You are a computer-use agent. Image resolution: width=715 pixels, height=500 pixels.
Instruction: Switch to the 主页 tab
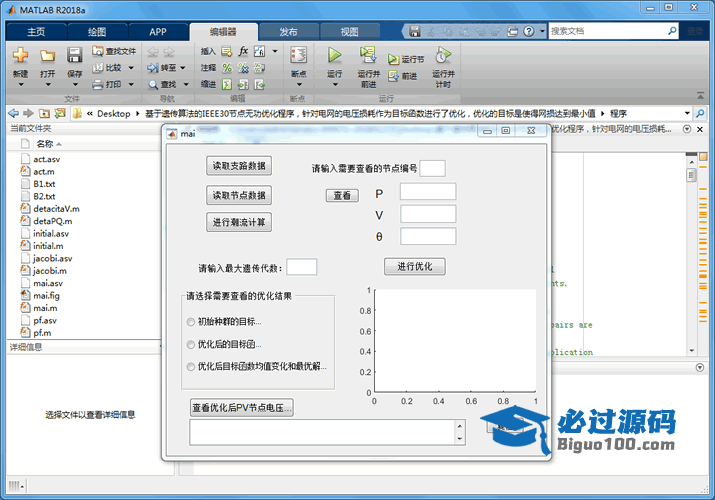point(36,32)
